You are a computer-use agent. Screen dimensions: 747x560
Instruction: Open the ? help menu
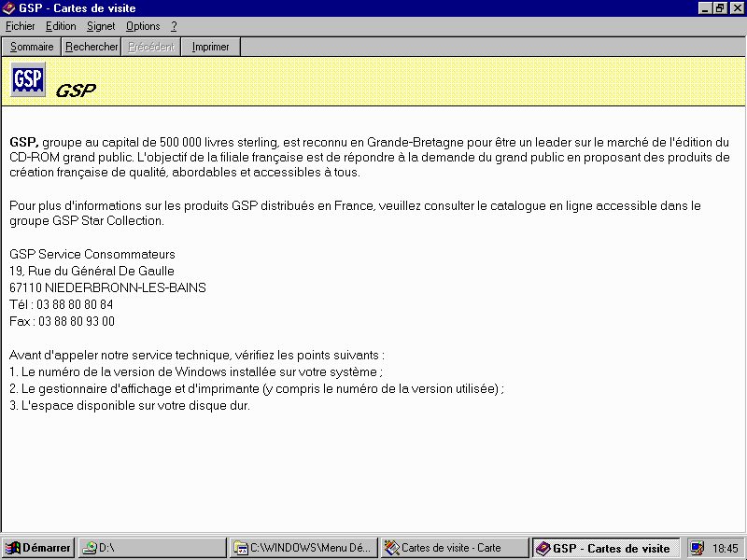point(174,26)
